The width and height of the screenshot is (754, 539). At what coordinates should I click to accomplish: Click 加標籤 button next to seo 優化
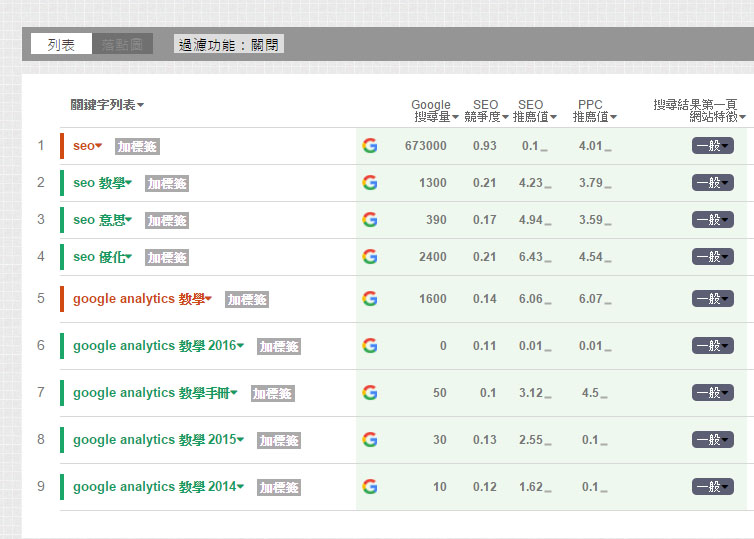pyautogui.click(x=167, y=258)
